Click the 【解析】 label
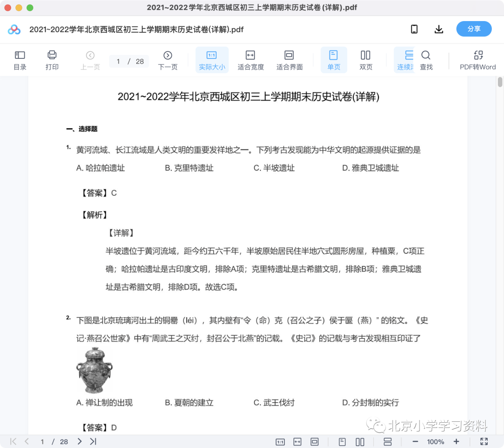This screenshot has height=448, width=504. pyautogui.click(x=94, y=215)
